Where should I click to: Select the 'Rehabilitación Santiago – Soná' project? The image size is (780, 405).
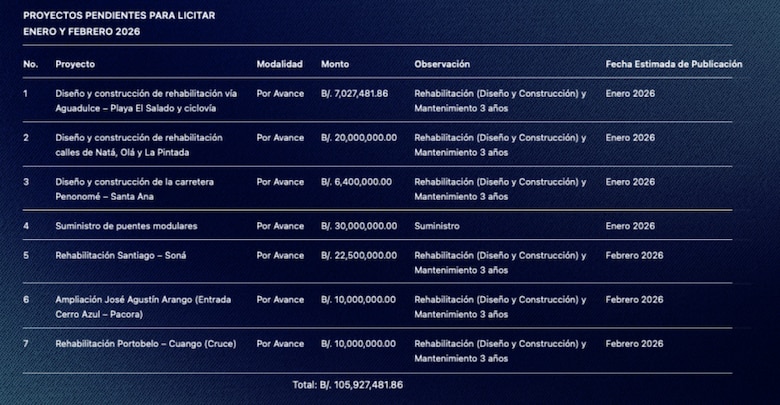coord(121,255)
